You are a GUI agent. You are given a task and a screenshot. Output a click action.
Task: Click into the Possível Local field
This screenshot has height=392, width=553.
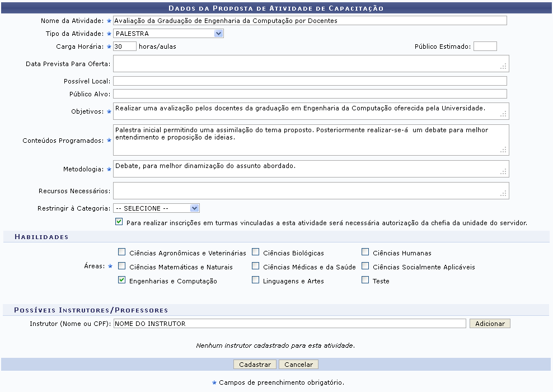310,81
